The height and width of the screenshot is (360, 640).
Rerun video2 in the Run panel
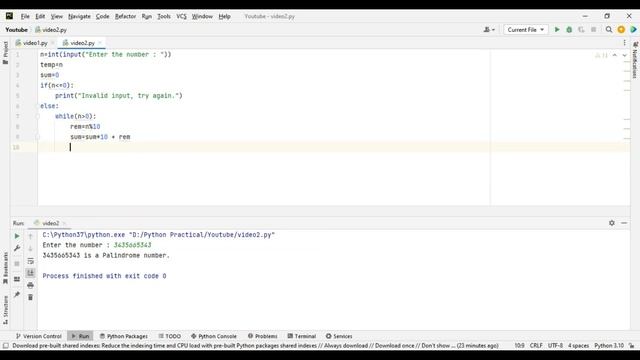(17, 236)
